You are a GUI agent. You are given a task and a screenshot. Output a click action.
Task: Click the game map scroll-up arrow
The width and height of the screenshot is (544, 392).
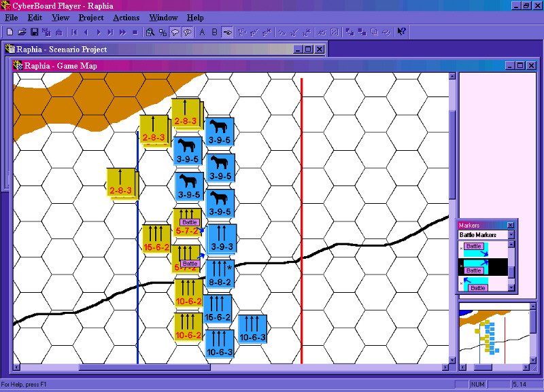(452, 76)
